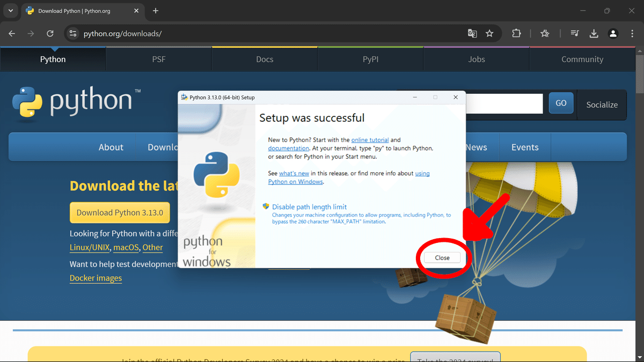Open the macOS download link

coord(126,247)
